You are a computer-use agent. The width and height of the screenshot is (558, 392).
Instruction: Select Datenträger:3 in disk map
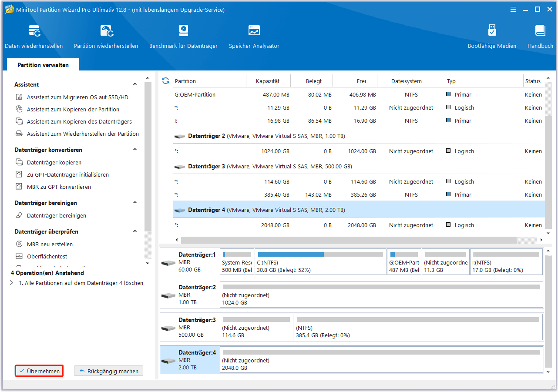[190, 327]
